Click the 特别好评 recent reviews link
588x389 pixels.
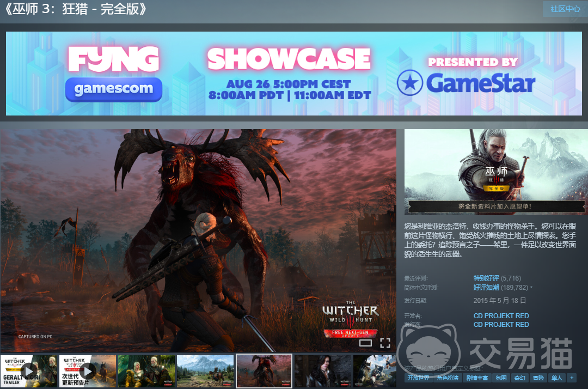pos(486,278)
